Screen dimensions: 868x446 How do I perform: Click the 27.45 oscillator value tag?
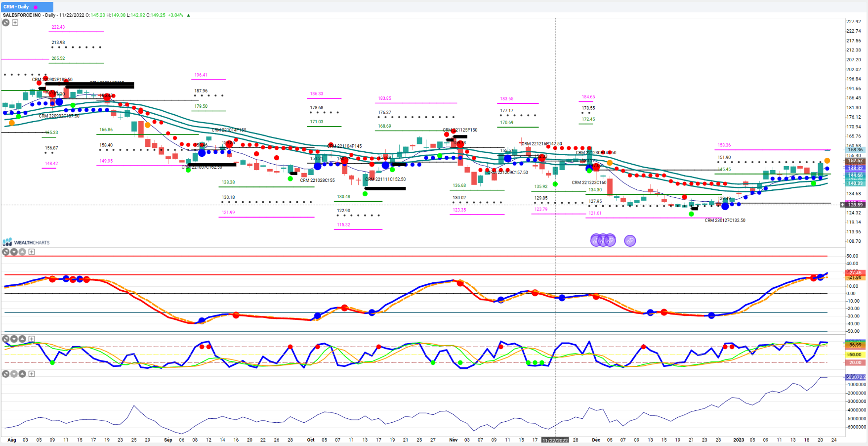click(x=855, y=272)
